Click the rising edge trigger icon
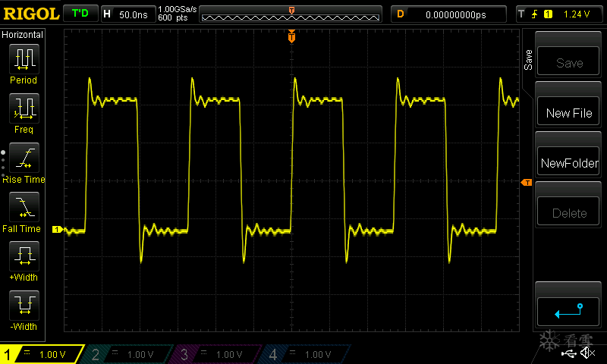 (535, 14)
